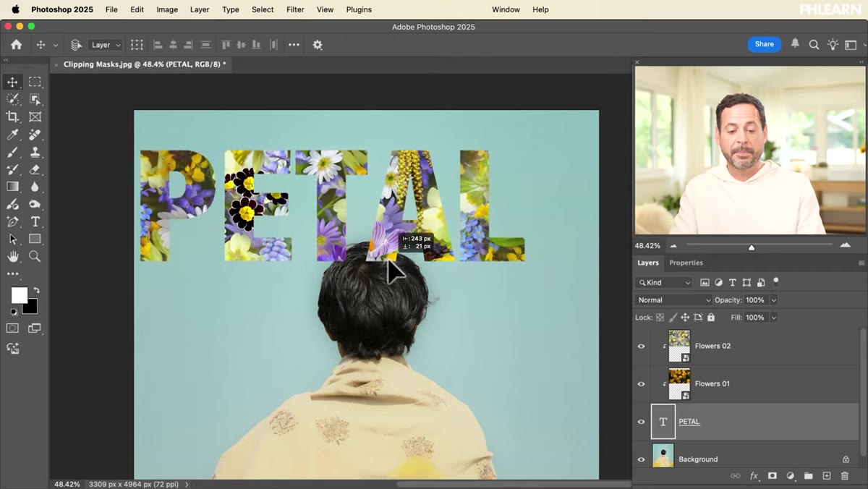
Task: Select the Pen tool
Action: 12,221
